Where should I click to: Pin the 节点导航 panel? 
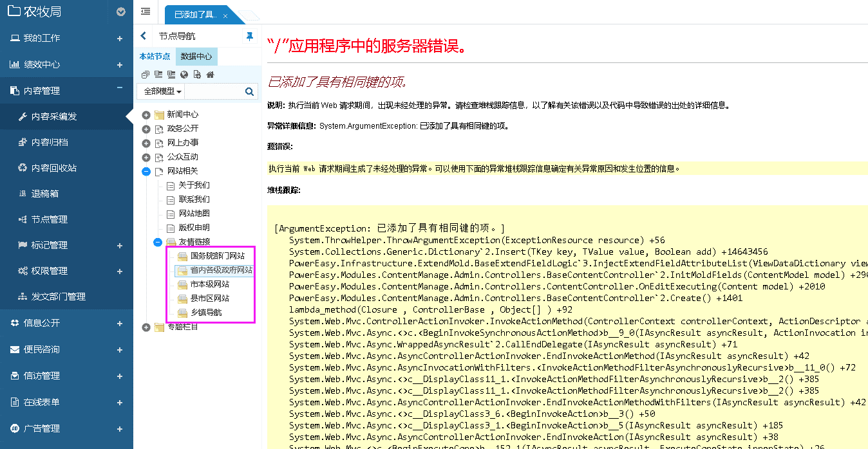pyautogui.click(x=250, y=36)
